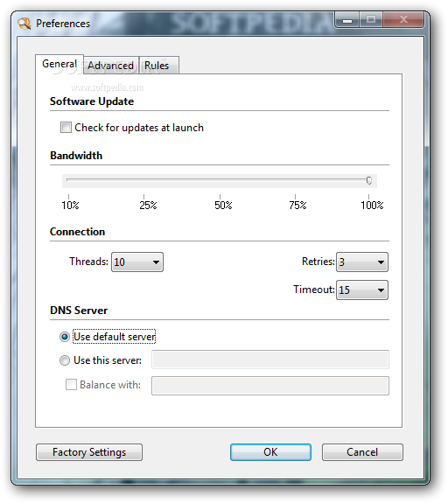Screen dimensions: 448x503
Task: Click the DNS Server section heading
Action: click(79, 311)
